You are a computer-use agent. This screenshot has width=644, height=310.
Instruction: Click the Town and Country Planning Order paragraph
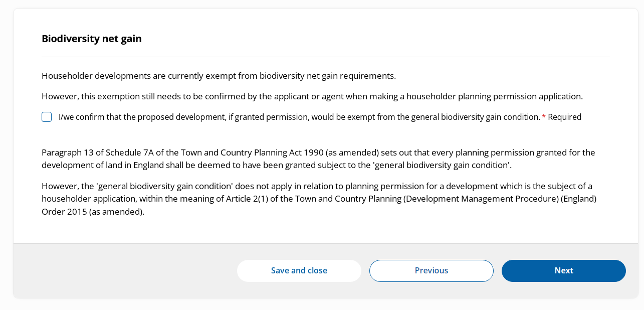319,198
